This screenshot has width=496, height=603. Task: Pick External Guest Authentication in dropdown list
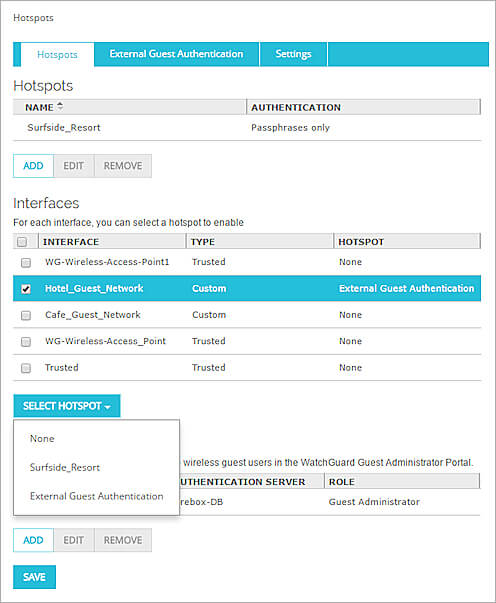click(96, 496)
